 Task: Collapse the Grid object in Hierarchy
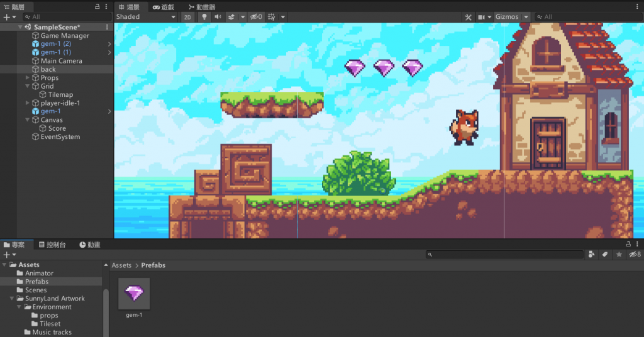[x=27, y=86]
